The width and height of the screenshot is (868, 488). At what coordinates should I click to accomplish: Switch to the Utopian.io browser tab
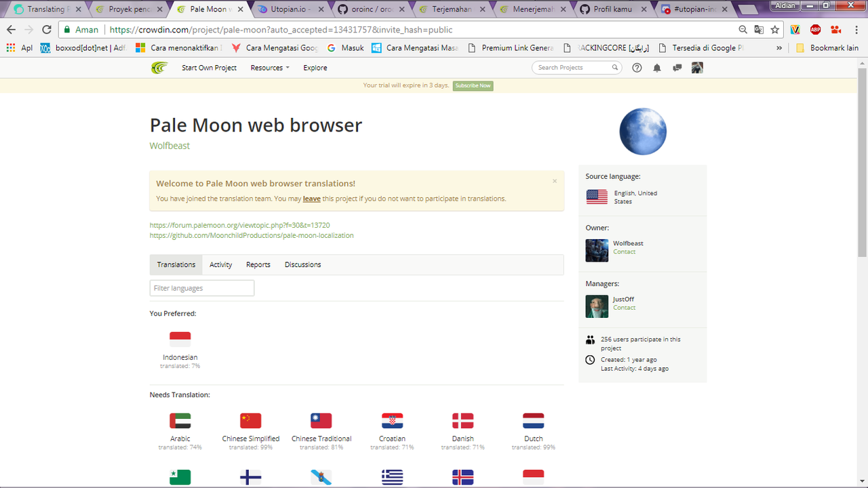pos(289,9)
